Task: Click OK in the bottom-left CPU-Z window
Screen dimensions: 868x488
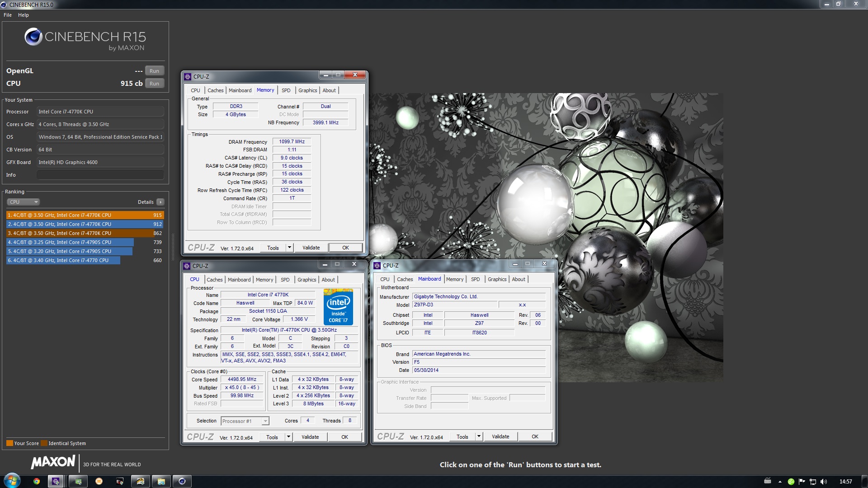Action: (345, 437)
